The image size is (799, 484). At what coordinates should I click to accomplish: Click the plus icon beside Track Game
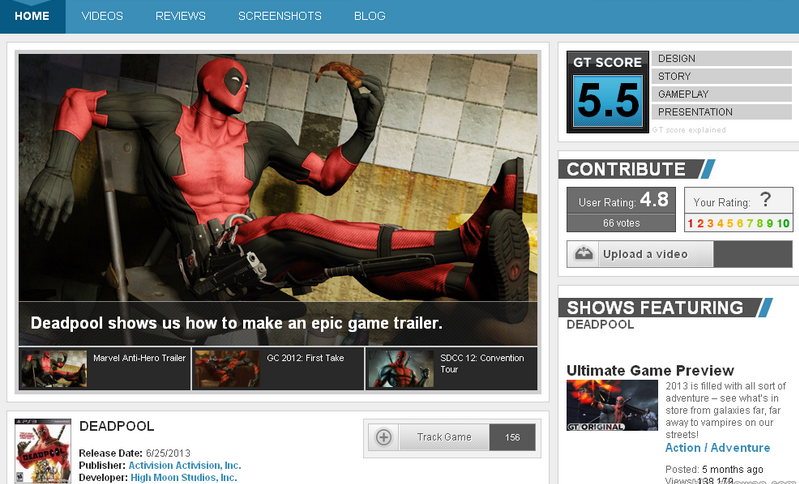pyautogui.click(x=383, y=437)
